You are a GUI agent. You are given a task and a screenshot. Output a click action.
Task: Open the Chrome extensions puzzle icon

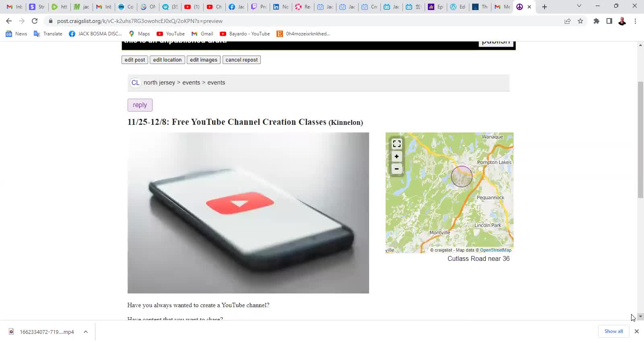(x=597, y=21)
